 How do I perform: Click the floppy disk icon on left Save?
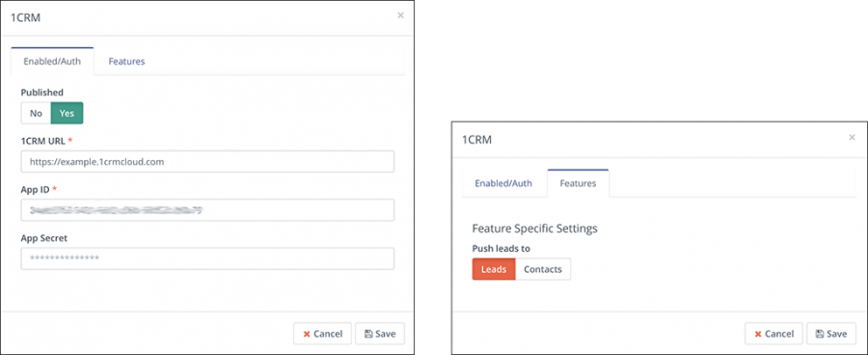click(x=368, y=334)
